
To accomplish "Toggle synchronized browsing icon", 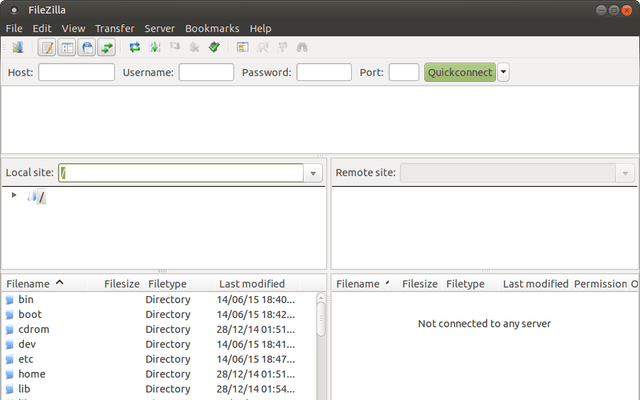I will [282, 47].
